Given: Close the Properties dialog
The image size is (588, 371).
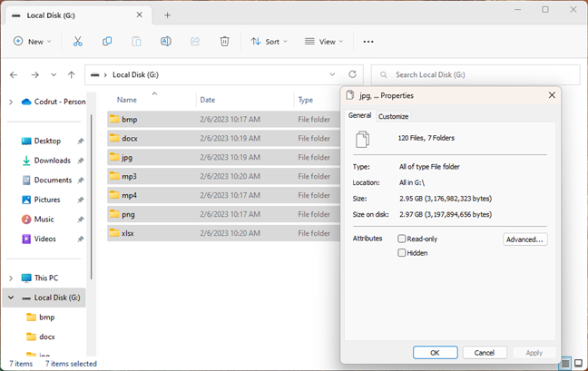Looking at the screenshot, I should point(552,95).
